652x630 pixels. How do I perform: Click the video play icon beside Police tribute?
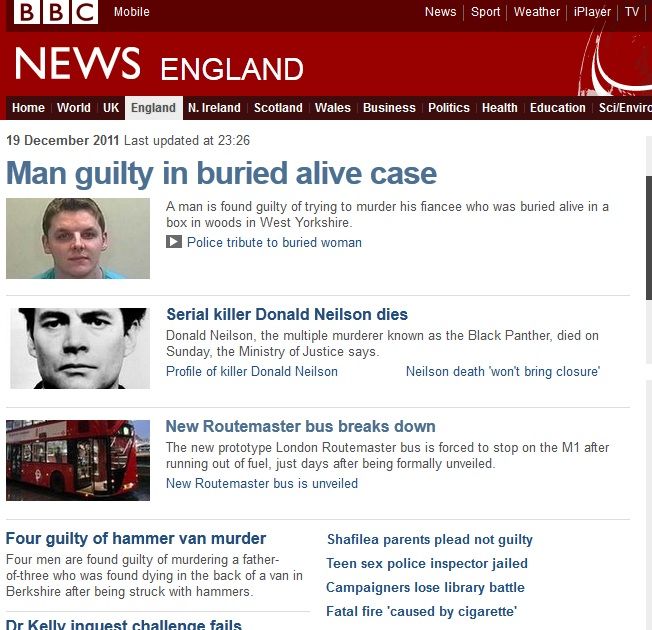[x=174, y=242]
